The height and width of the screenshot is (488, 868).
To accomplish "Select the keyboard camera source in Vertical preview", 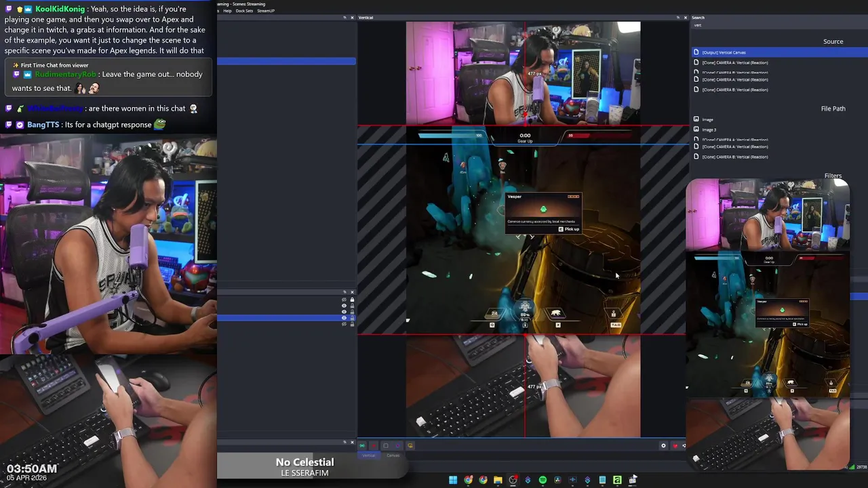I will 523,386.
